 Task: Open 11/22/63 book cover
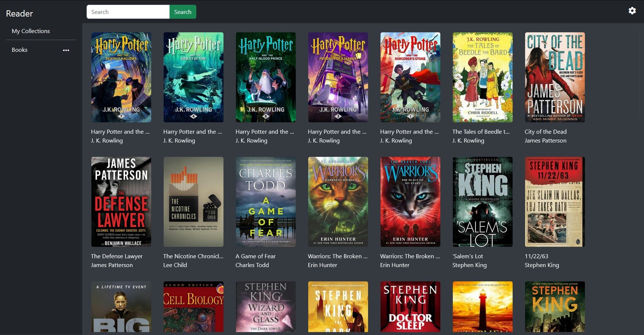pos(555,202)
